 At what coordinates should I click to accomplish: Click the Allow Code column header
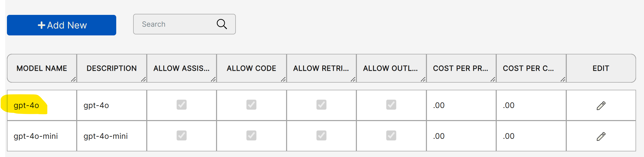251,68
